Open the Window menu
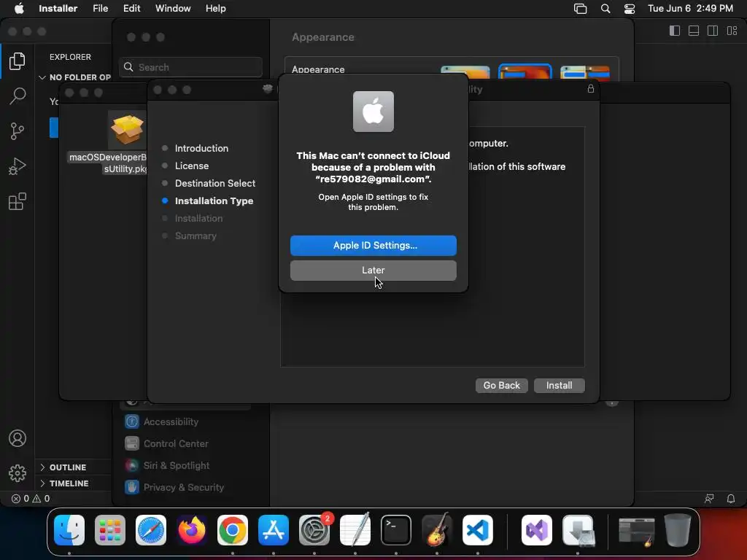The image size is (747, 560). coord(173,8)
